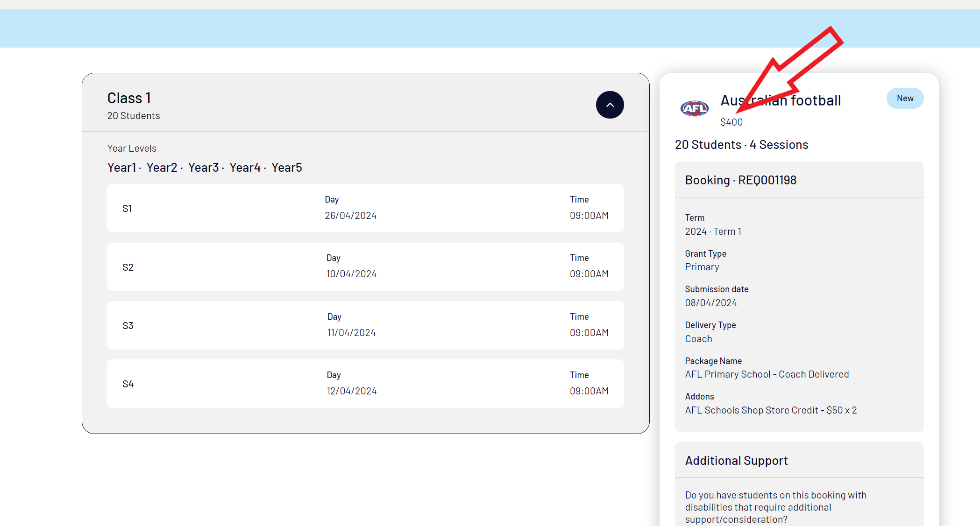The width and height of the screenshot is (980, 526).
Task: Click the 2024 · Term 1 value
Action: point(713,231)
